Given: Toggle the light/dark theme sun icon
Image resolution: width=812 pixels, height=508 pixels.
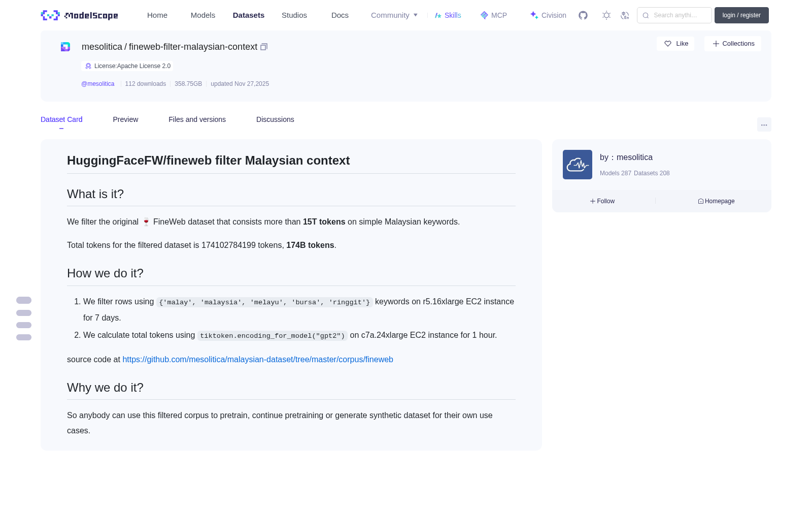Looking at the screenshot, I should (x=606, y=15).
